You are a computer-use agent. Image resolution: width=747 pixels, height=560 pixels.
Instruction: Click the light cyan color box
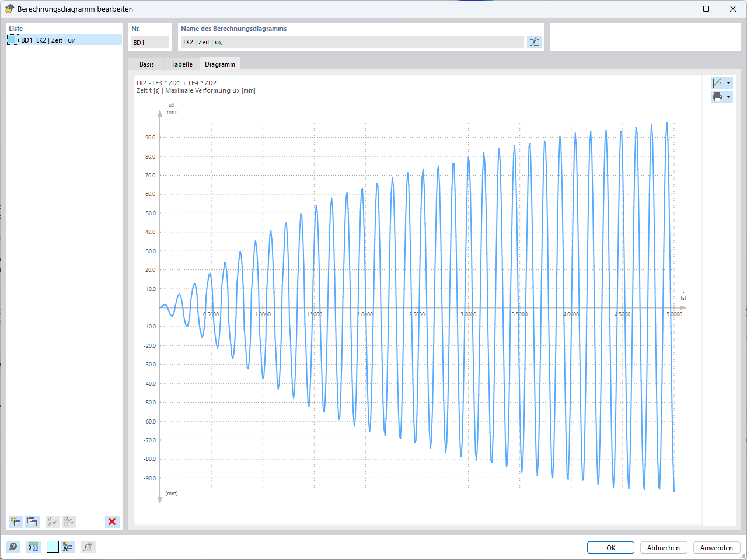(x=53, y=547)
